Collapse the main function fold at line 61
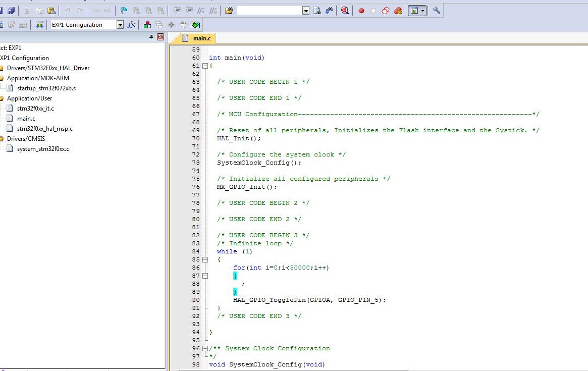Screen dimensions: 588x371 205,66
